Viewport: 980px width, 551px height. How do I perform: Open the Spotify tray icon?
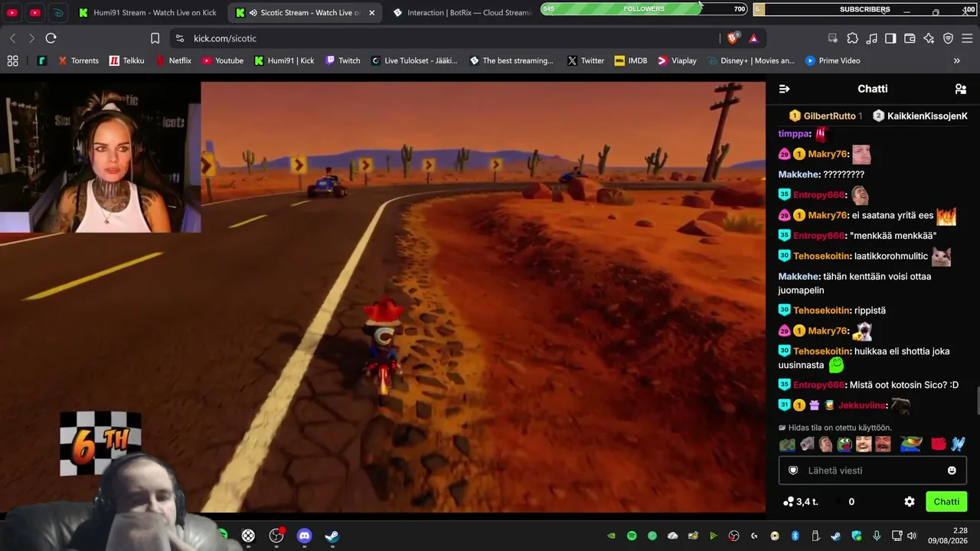632,536
